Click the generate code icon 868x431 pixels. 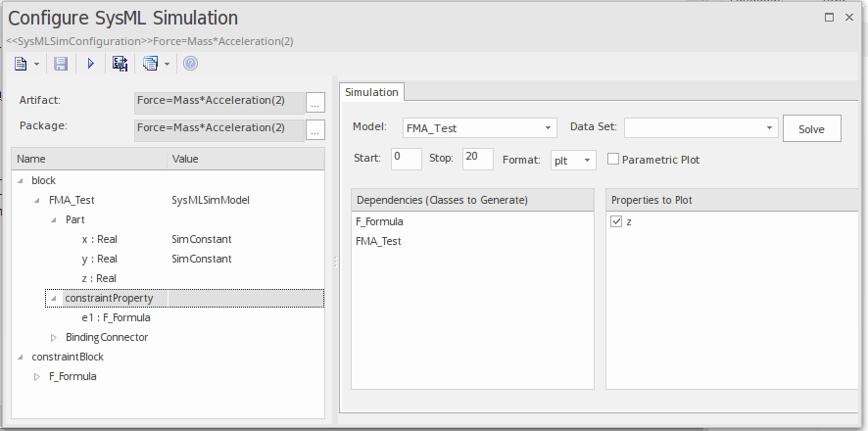click(120, 64)
